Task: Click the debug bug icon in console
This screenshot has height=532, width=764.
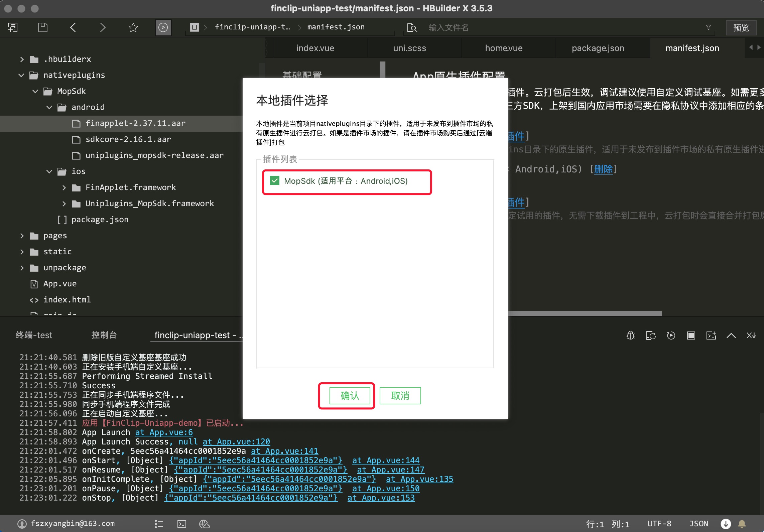Action: (630, 335)
